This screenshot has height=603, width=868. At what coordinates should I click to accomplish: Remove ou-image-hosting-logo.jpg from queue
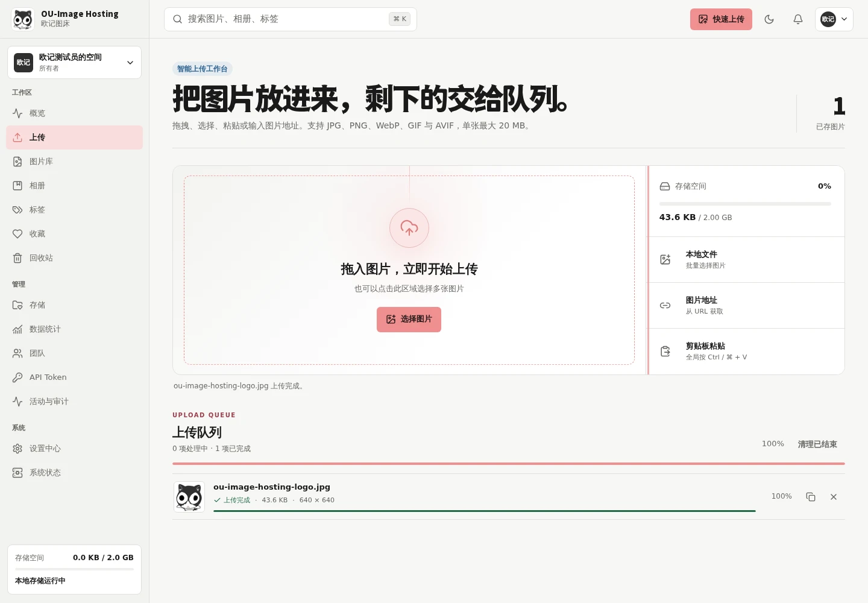click(834, 497)
